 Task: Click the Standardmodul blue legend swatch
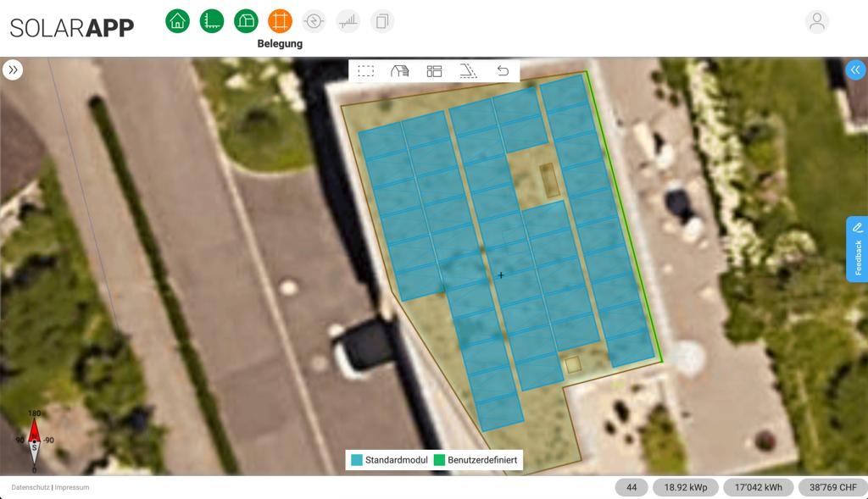357,460
